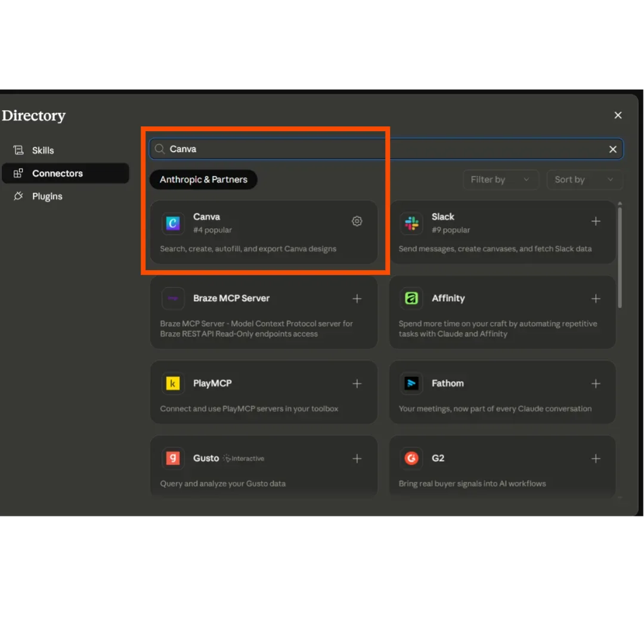Click 'Search, create, autofill, and export Canva designs'
The image size is (644, 644).
coord(247,249)
